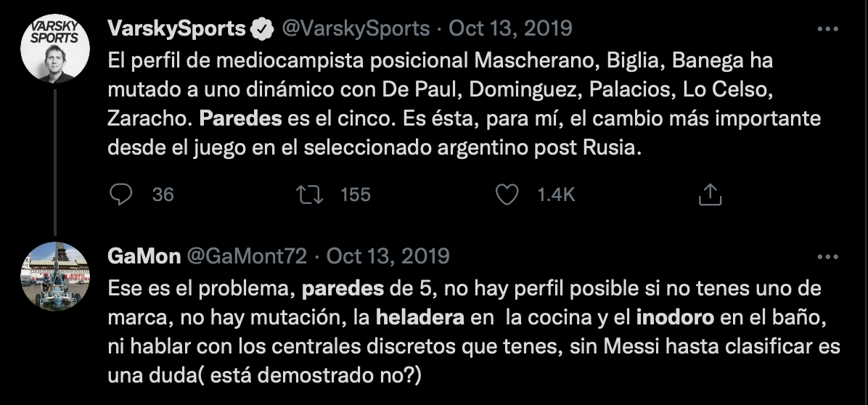Click the verified badge next to VarskySports
Viewport: 868px width, 405px height.
(x=261, y=29)
